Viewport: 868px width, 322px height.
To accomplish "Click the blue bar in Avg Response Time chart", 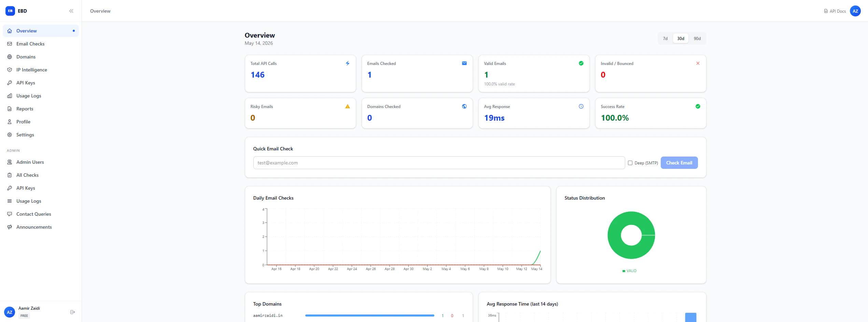I will [x=691, y=317].
